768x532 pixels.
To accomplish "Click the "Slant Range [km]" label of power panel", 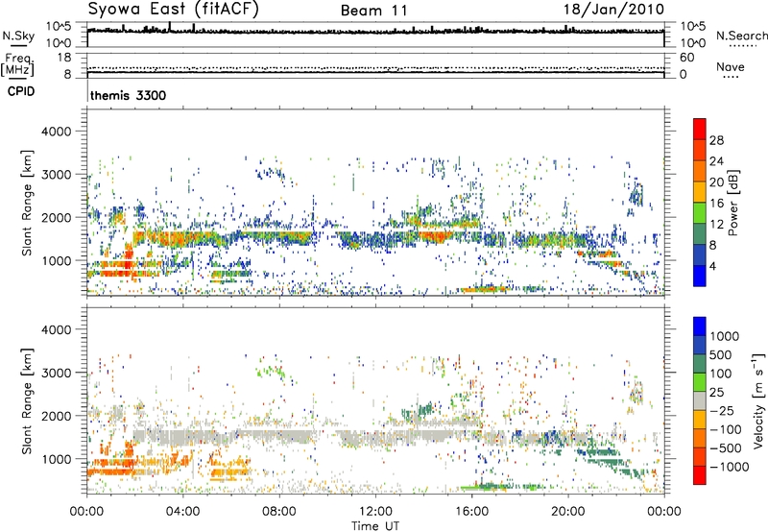I will (27, 203).
